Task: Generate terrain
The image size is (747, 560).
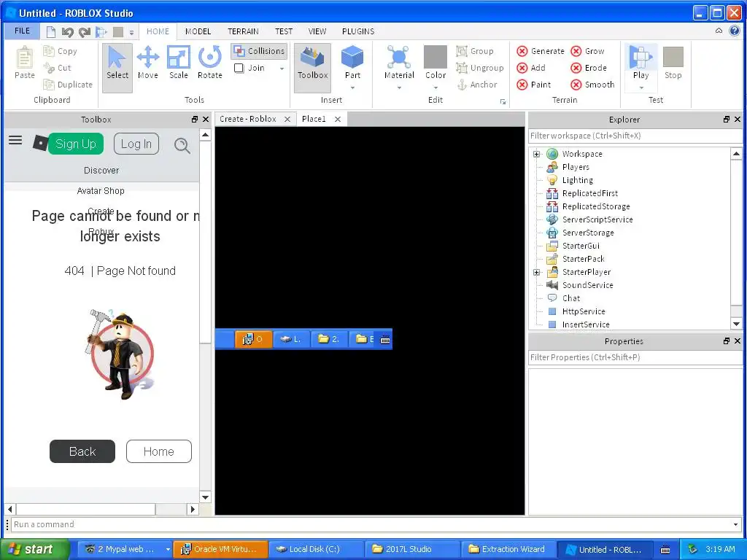Action: pos(541,51)
